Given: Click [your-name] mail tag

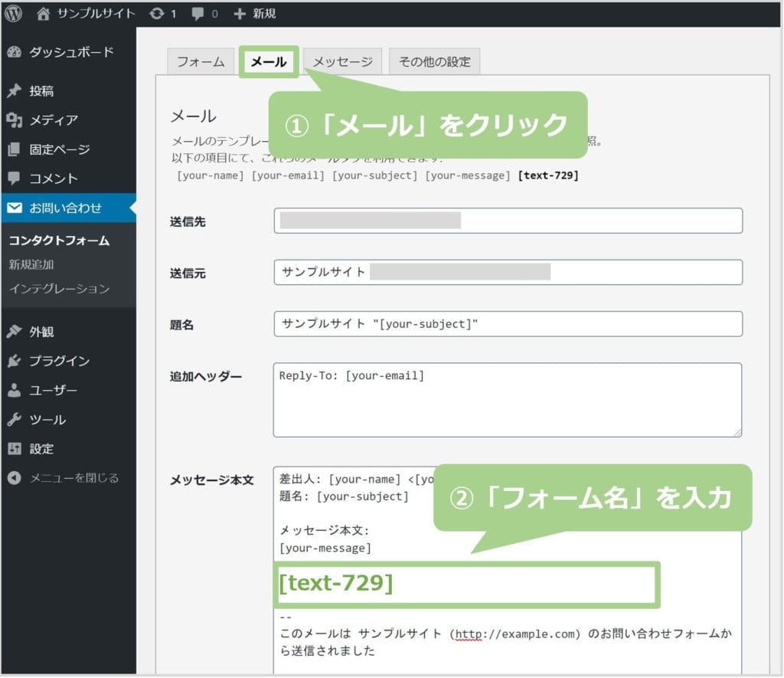Looking at the screenshot, I should [x=210, y=175].
